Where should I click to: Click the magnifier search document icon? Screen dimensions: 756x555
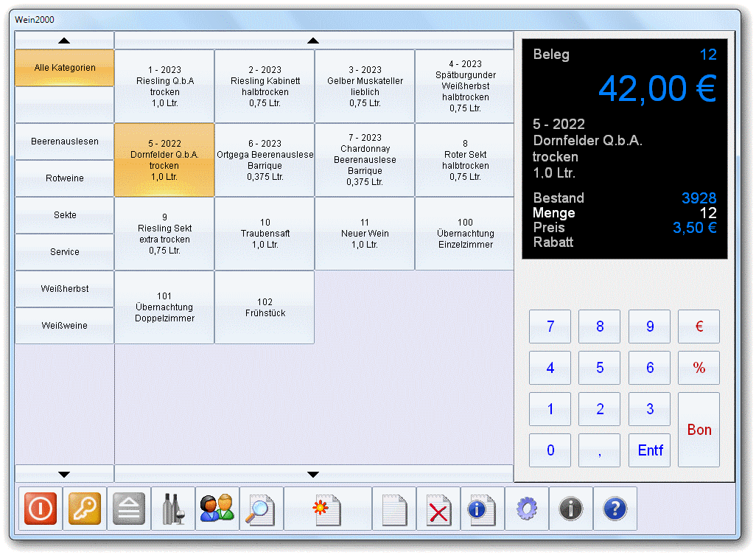tap(262, 509)
